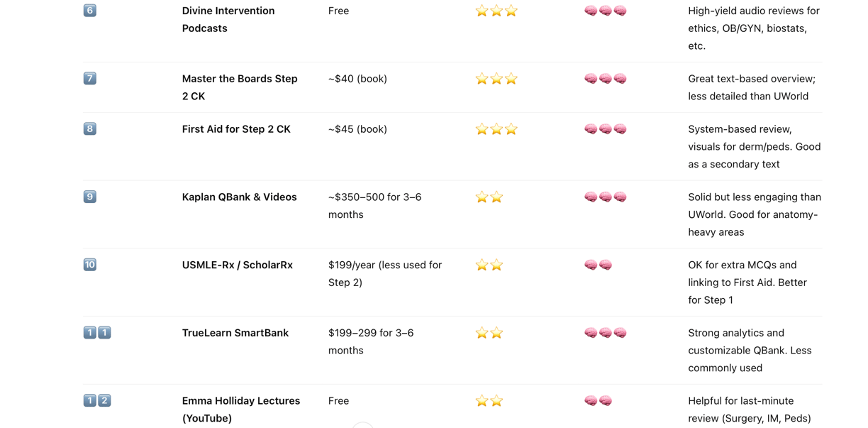Click the brain icons in Kaplan QBank row

606,197
